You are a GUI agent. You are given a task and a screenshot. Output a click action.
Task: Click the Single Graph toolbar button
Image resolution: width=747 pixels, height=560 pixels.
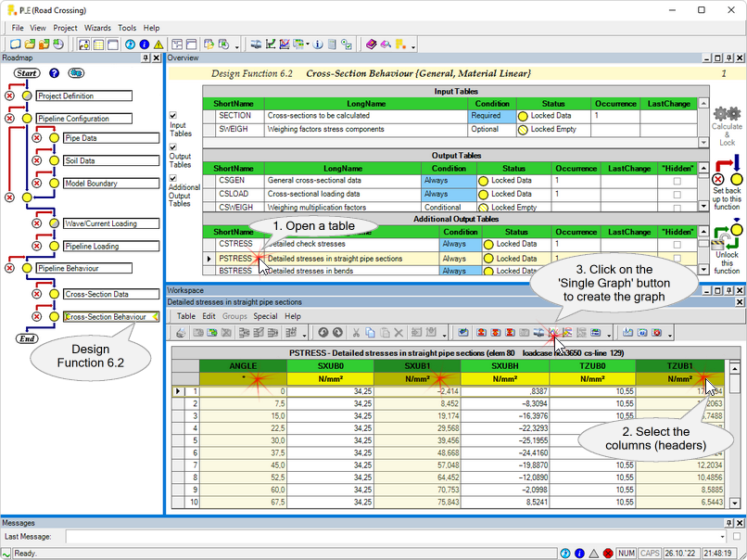(552, 332)
